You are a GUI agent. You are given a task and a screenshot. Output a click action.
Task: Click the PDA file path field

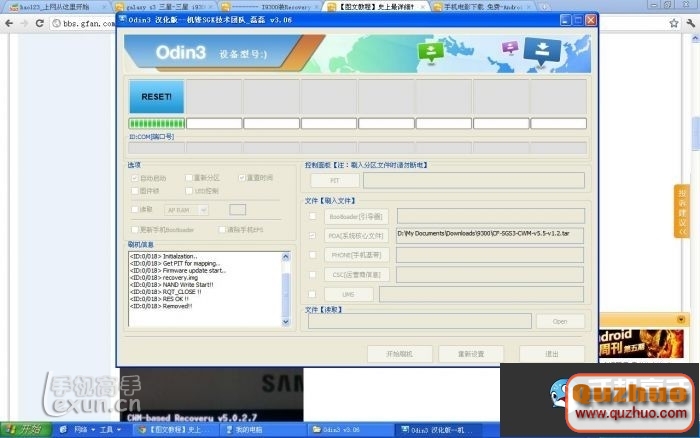point(490,236)
